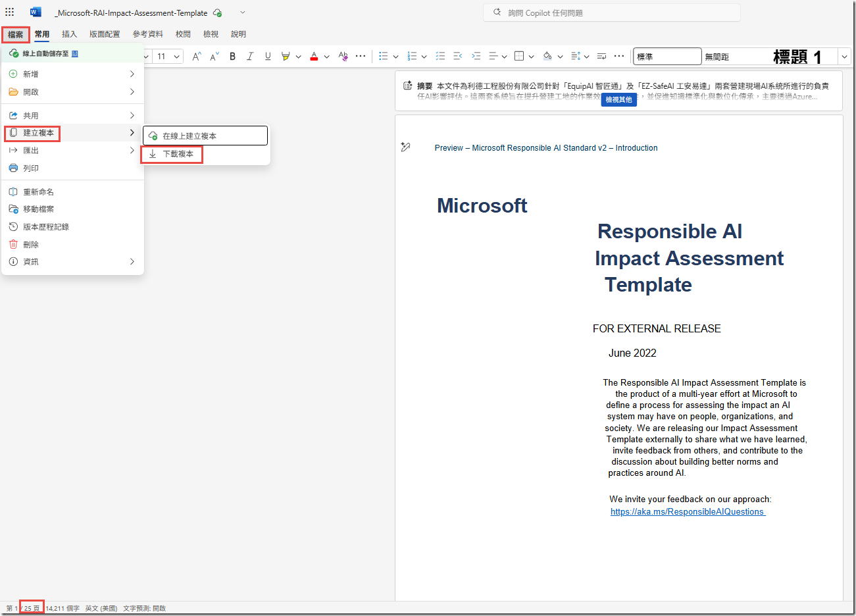
Task: Expand the styles gallery dropdown
Action: tap(845, 57)
